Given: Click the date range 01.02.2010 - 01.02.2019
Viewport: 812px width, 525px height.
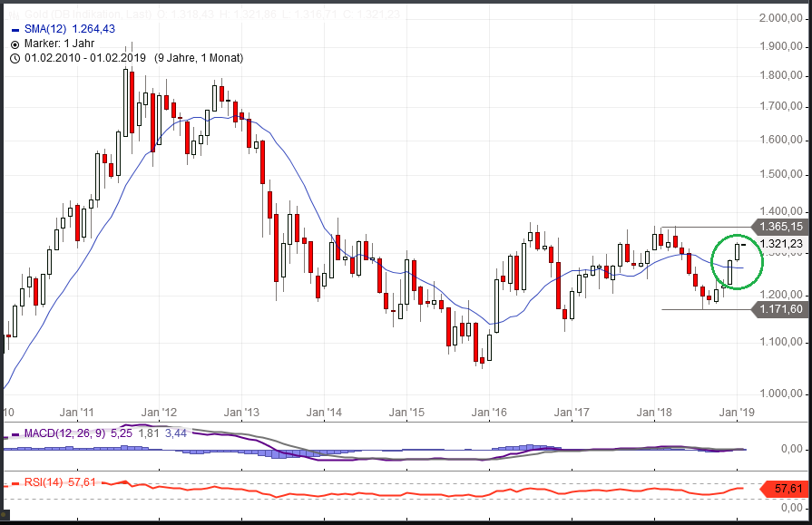Looking at the screenshot, I should (x=85, y=58).
